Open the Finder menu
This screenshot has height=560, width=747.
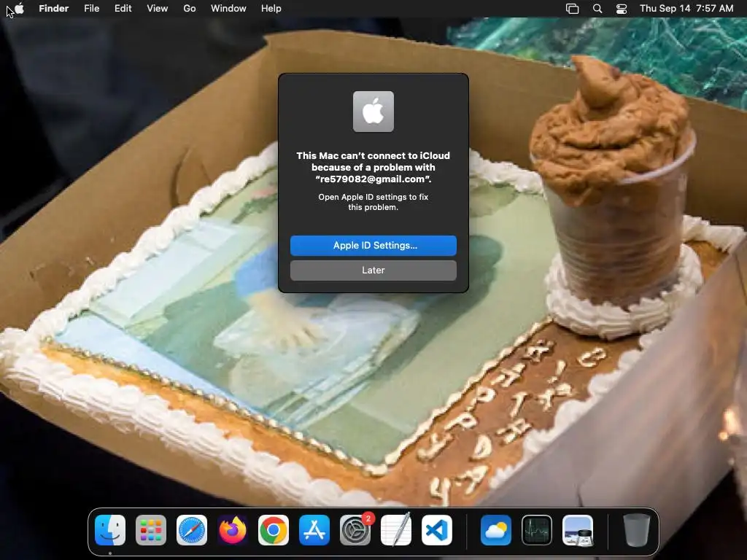tap(54, 8)
